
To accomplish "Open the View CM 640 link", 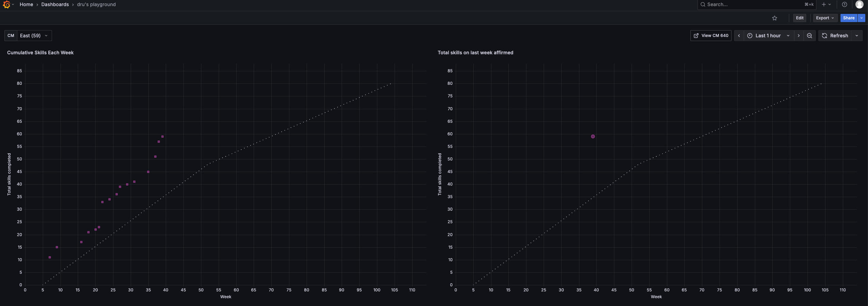I will [x=711, y=36].
